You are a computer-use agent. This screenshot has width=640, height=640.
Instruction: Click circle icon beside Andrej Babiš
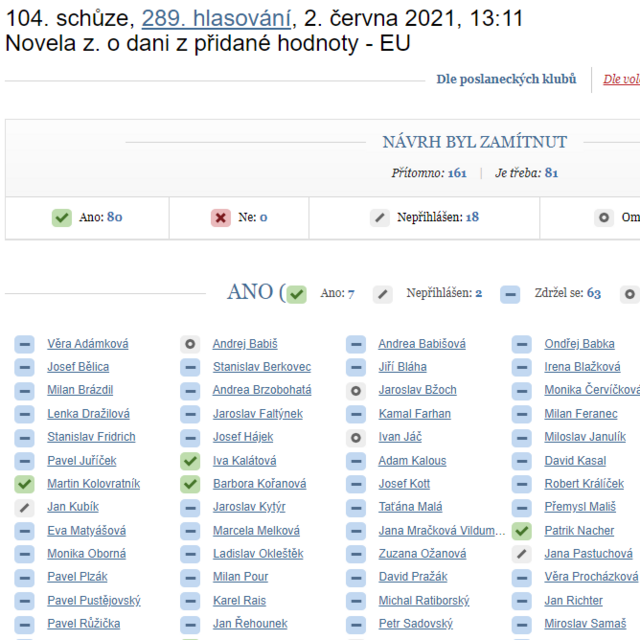tap(190, 344)
